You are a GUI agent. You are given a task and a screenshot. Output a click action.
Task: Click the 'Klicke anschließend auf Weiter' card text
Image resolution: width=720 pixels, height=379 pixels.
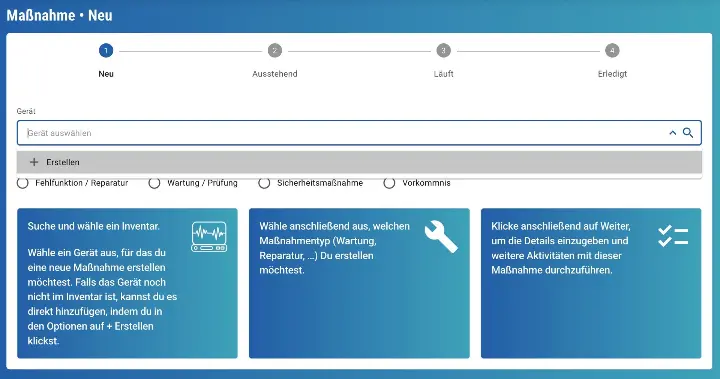[561, 248]
